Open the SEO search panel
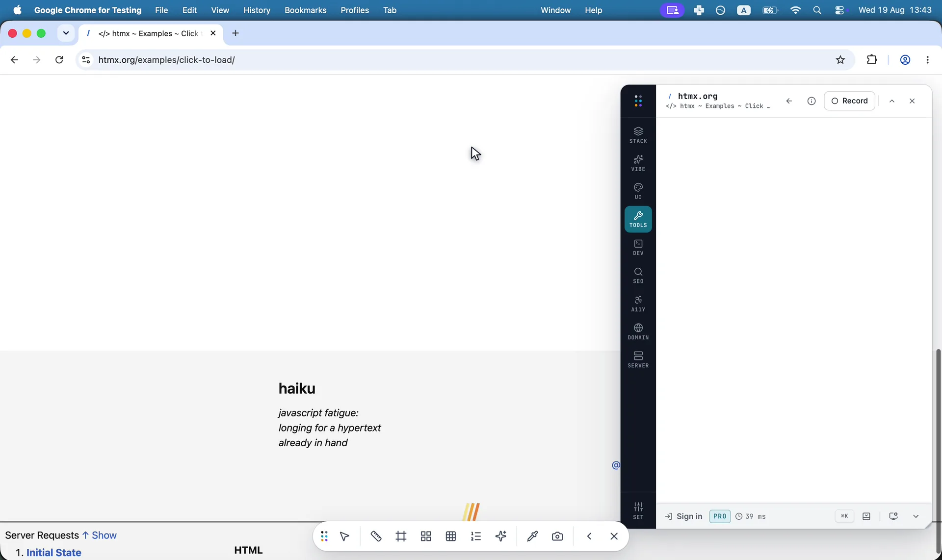942x560 pixels. click(x=638, y=275)
